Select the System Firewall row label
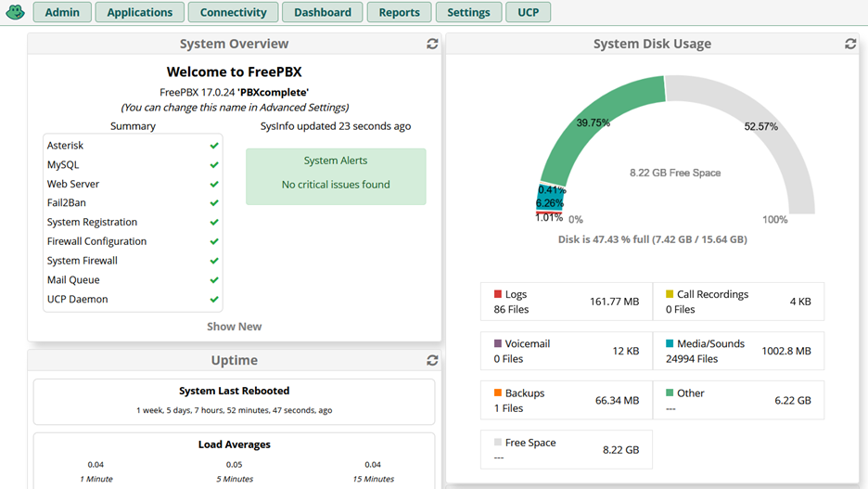868x489 pixels. point(82,261)
